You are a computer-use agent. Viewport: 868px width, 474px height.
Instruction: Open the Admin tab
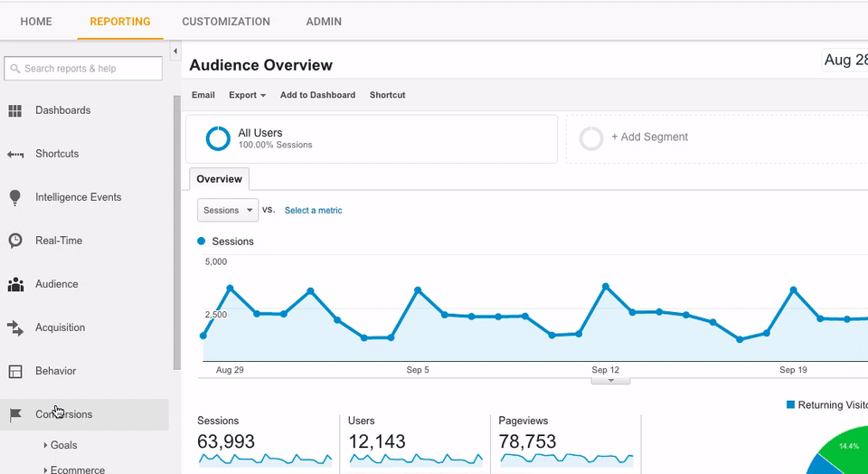[x=324, y=21]
